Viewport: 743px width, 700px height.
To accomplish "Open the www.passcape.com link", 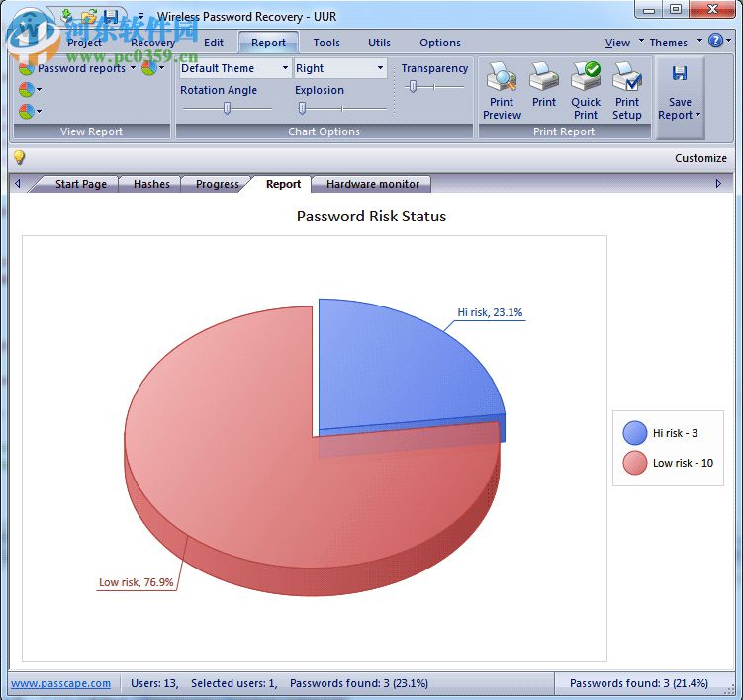I will [60, 683].
